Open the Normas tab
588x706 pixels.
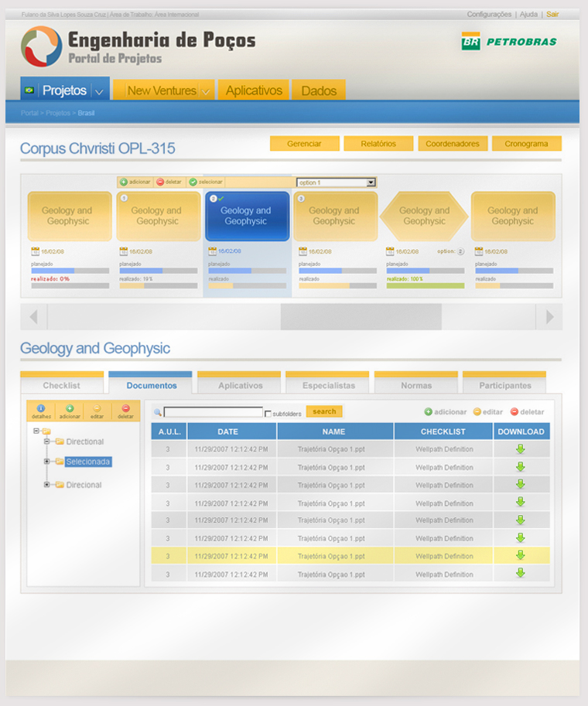(x=416, y=383)
